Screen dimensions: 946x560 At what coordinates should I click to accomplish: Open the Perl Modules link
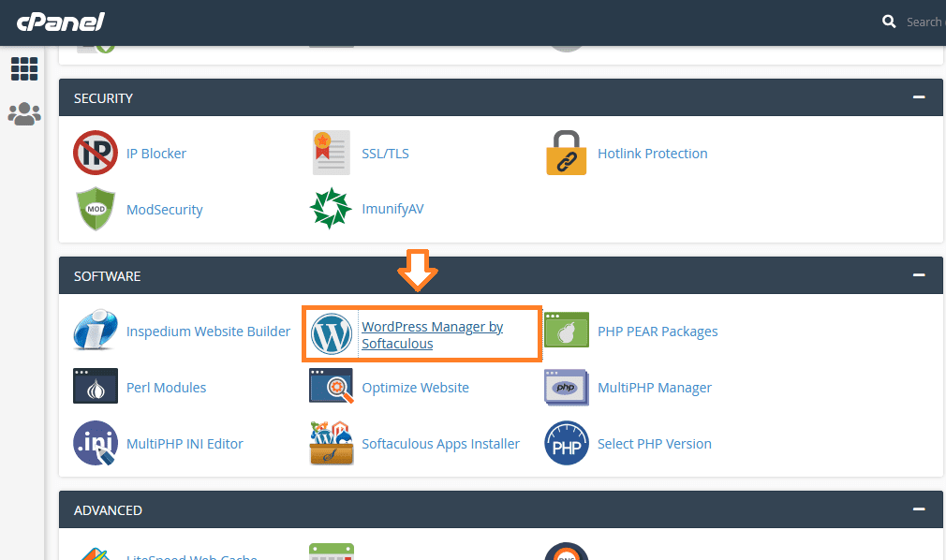tap(166, 388)
